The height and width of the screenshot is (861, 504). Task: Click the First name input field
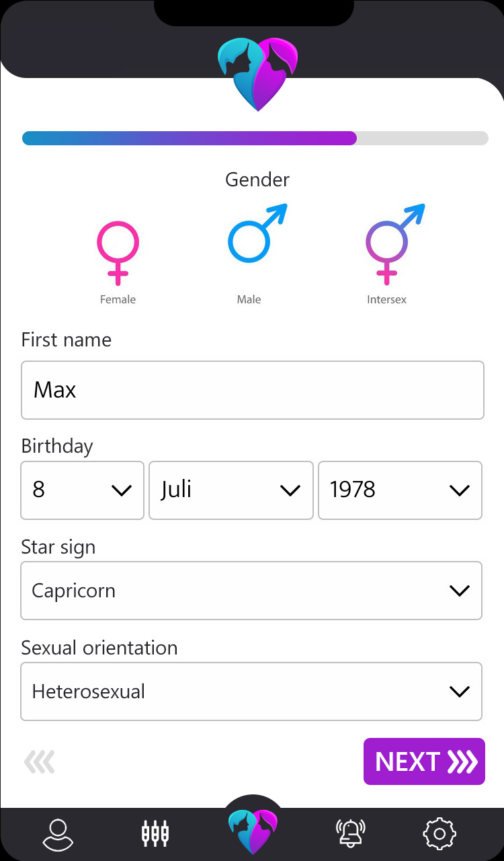point(253,390)
